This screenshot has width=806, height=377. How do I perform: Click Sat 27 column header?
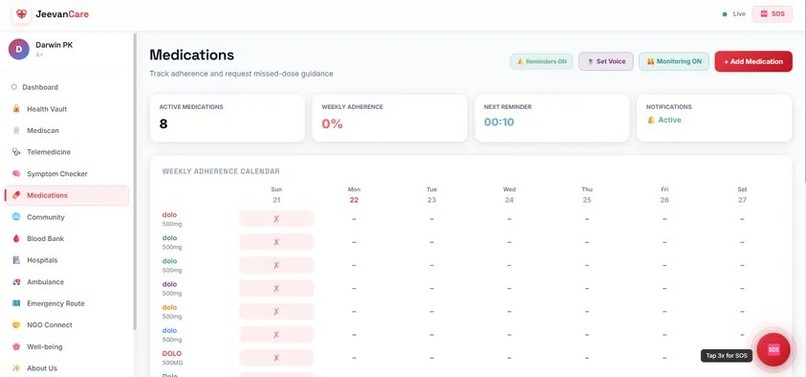[742, 195]
